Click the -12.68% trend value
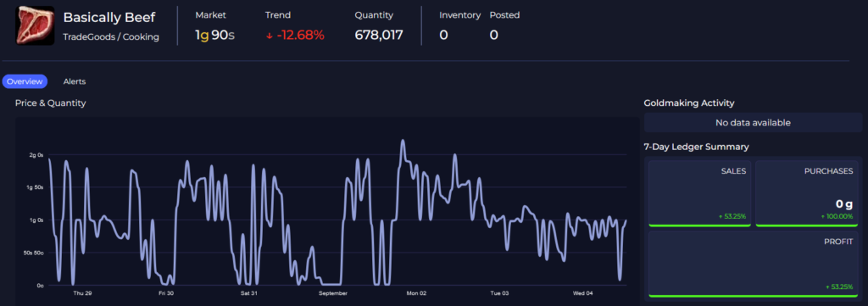Image resolution: width=868 pixels, height=306 pixels. click(301, 36)
